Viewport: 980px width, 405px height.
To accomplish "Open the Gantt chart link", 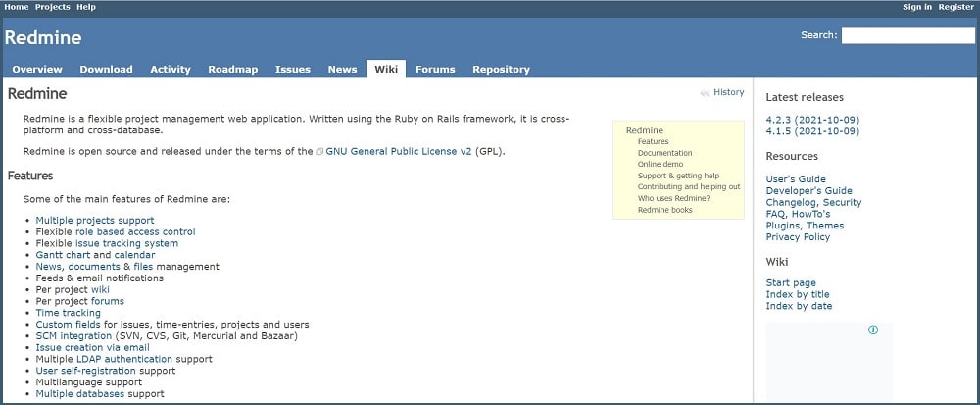I will pyautogui.click(x=63, y=255).
